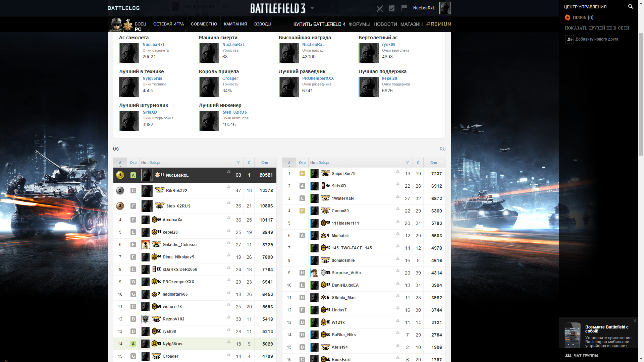
Task: Open the clipboard checklist icon in the top bar
Action: [x=391, y=8]
